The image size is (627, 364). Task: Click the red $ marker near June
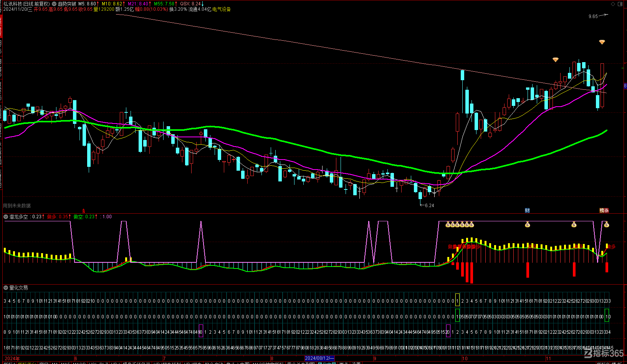pos(83,211)
